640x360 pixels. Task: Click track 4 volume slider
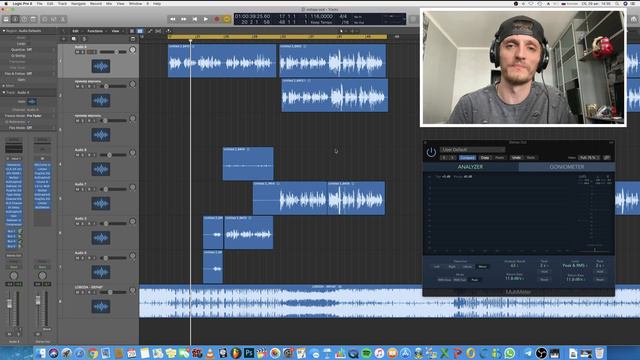(x=113, y=155)
